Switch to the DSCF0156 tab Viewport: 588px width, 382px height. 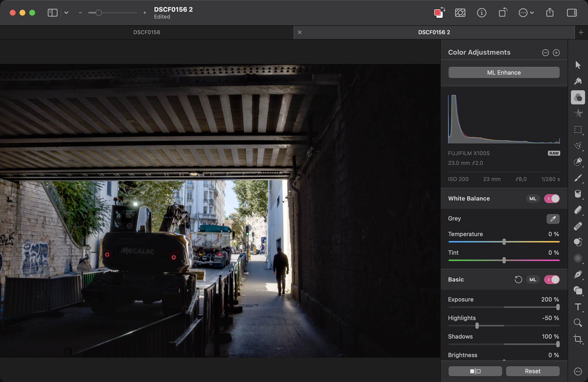click(x=147, y=32)
